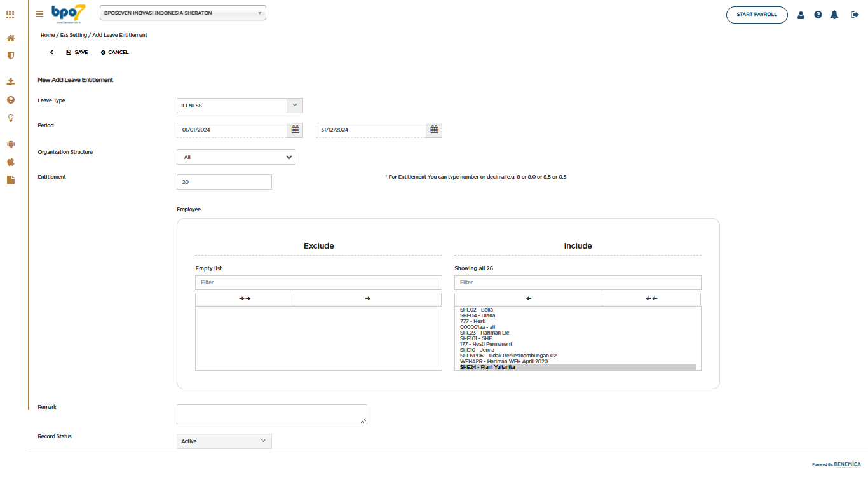Open the Apple icon in sidebar

(11, 162)
